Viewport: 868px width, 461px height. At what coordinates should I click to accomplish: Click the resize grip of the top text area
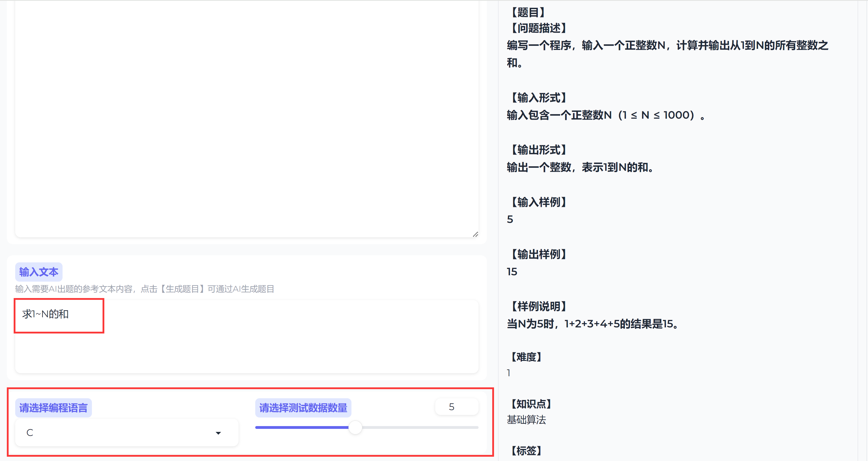tap(475, 234)
